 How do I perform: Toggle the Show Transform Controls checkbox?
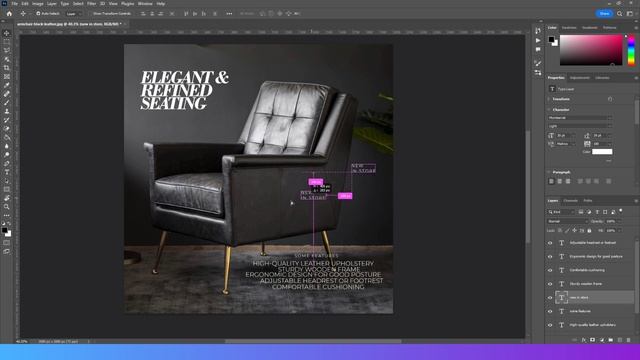point(90,13)
